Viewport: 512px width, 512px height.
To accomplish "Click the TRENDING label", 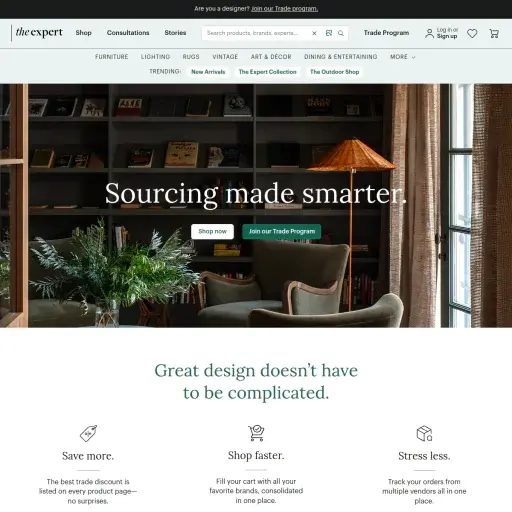I will coord(165,72).
